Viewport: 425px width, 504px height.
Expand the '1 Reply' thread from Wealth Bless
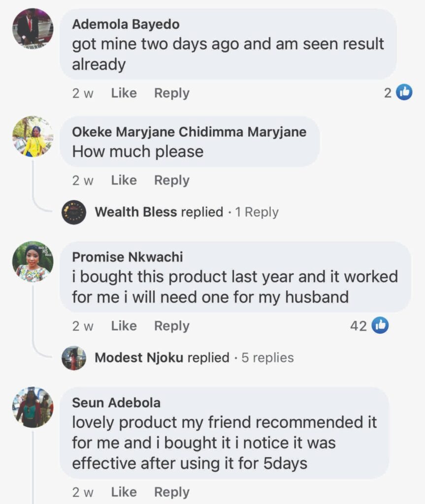pyautogui.click(x=257, y=212)
